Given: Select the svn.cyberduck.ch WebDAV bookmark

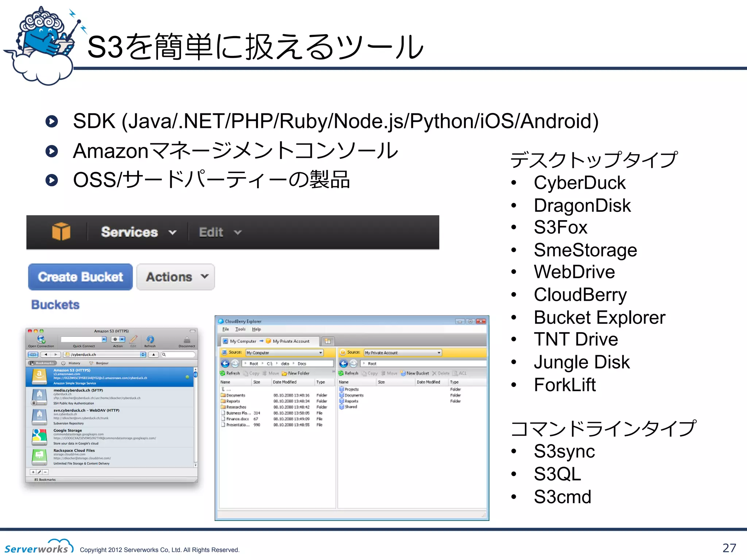Looking at the screenshot, I should [109, 417].
